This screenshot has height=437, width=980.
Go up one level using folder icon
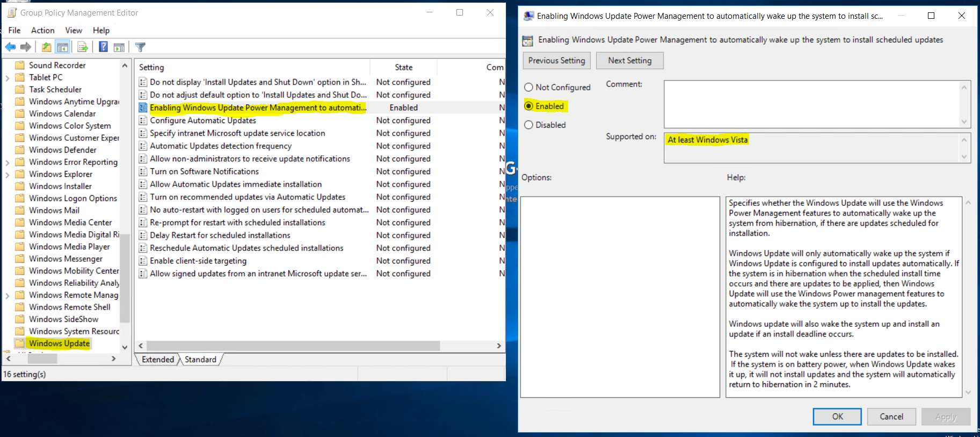click(x=47, y=47)
